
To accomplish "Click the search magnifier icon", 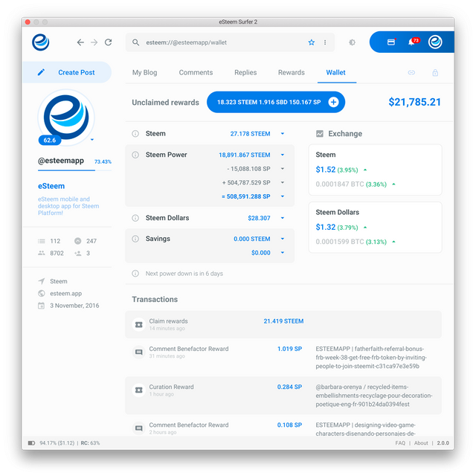I will click(x=135, y=42).
